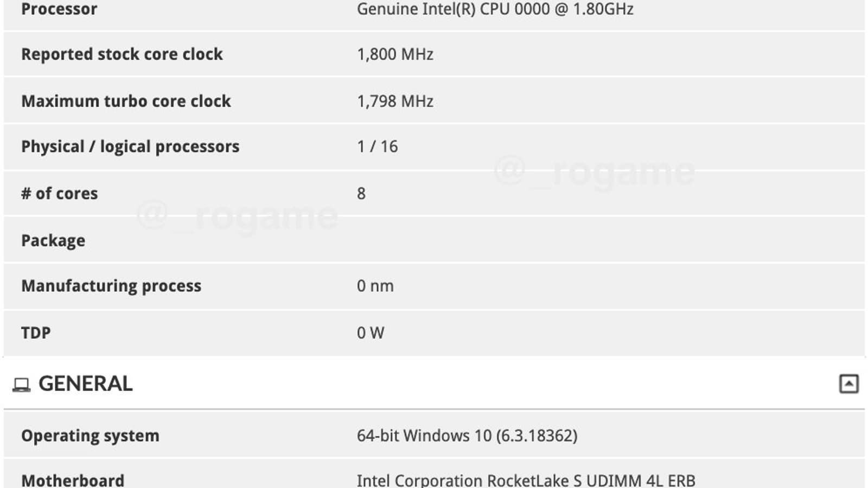
Task: Click the 1,798 MHz value
Action: pos(395,101)
